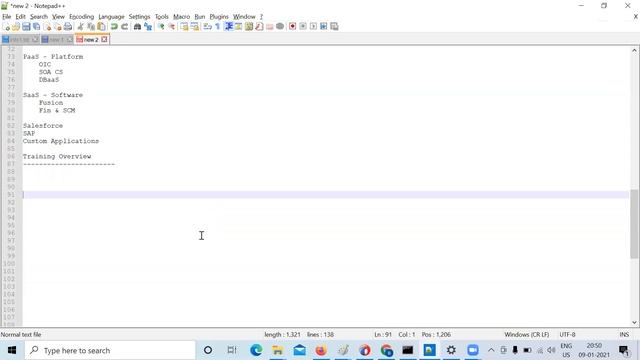
Task: Click the Print toolbar icon
Action: coord(68,27)
